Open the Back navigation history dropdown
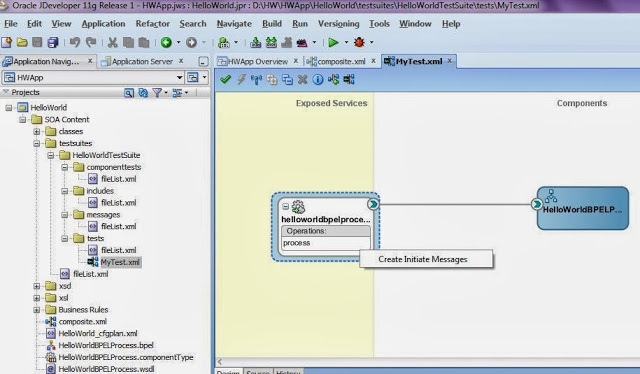Image resolution: width=640 pixels, height=374 pixels. point(178,42)
